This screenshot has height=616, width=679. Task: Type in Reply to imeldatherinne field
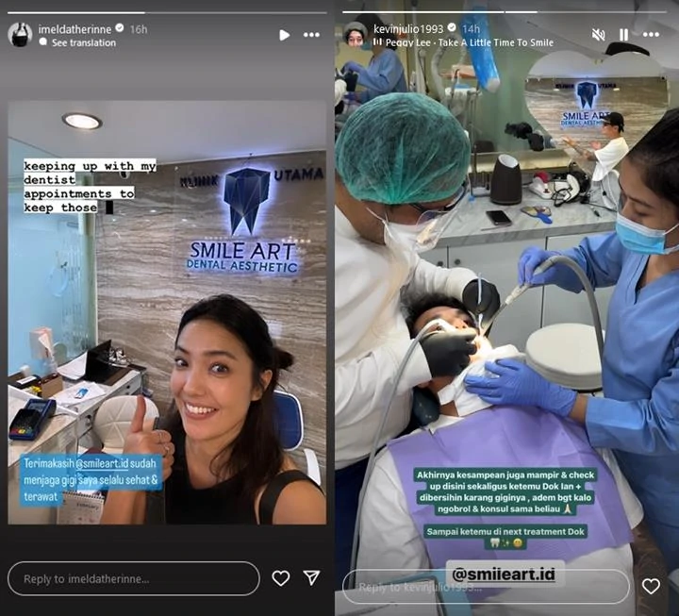tap(133, 578)
